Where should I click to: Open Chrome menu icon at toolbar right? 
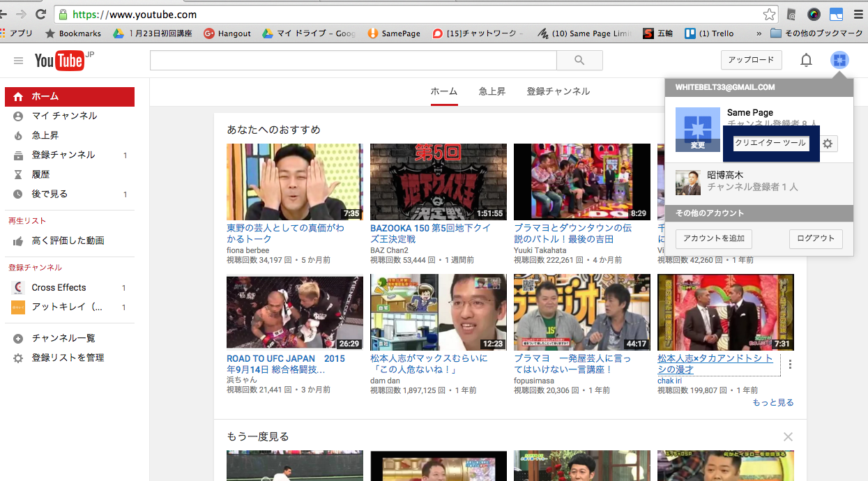(x=858, y=14)
